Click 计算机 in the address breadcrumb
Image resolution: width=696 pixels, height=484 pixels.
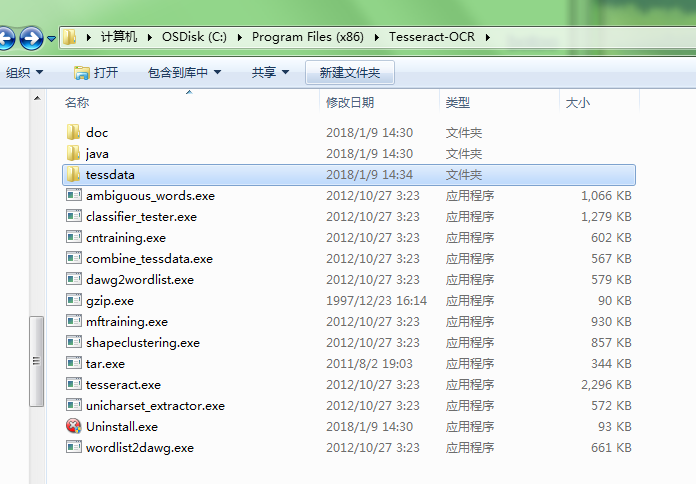coord(119,37)
